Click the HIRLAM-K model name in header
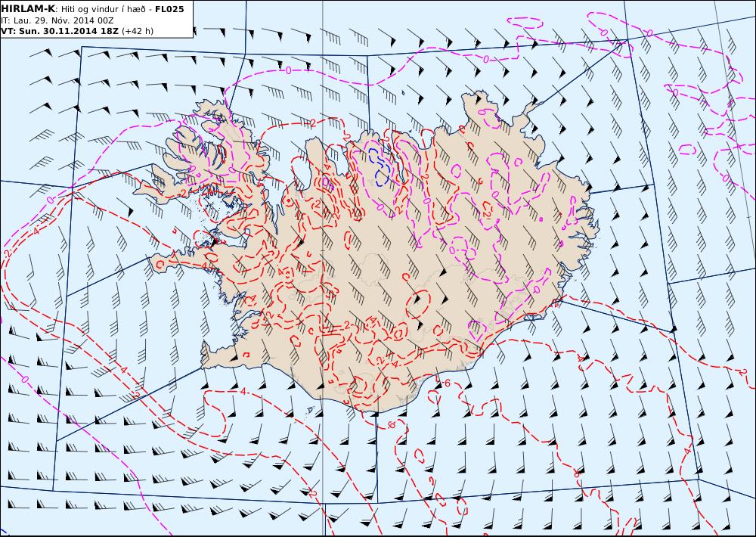 pyautogui.click(x=28, y=9)
